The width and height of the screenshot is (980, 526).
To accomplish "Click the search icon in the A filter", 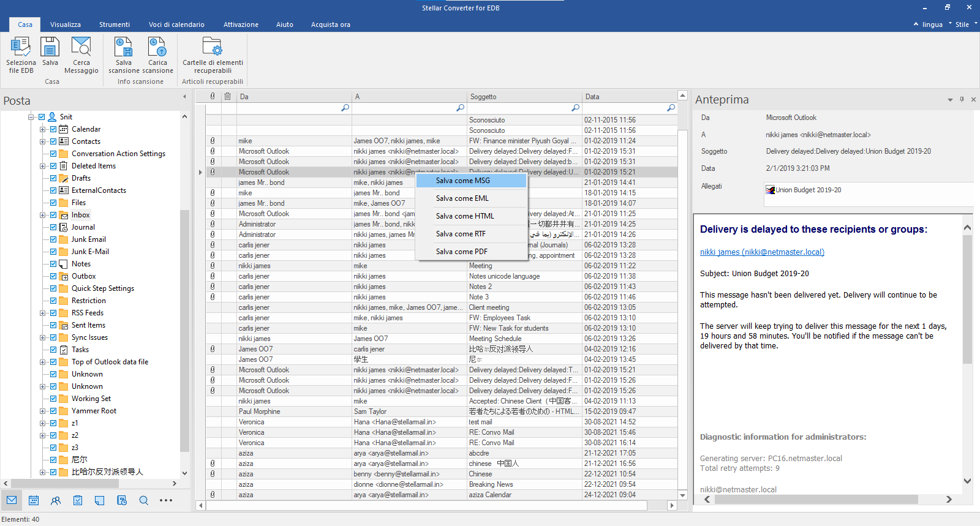I will coord(460,108).
